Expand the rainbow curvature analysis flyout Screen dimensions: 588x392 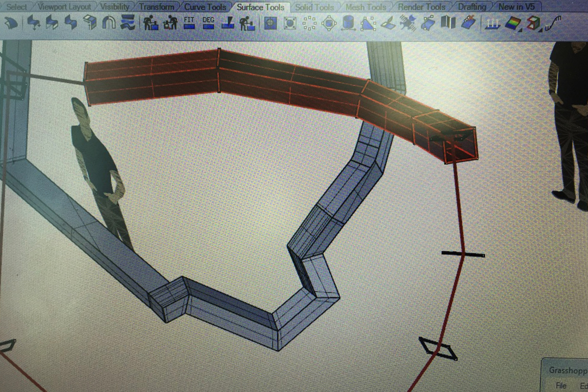pyautogui.click(x=519, y=30)
